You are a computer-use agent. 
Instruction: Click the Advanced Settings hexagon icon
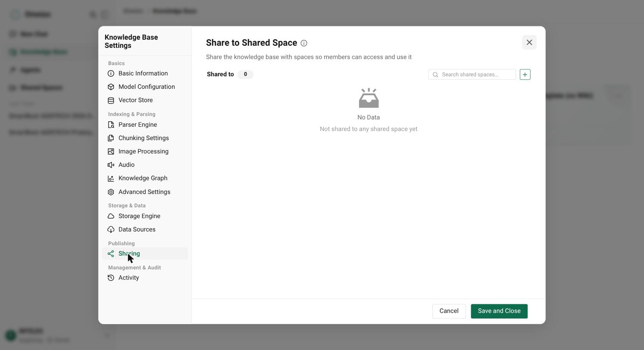[111, 192]
